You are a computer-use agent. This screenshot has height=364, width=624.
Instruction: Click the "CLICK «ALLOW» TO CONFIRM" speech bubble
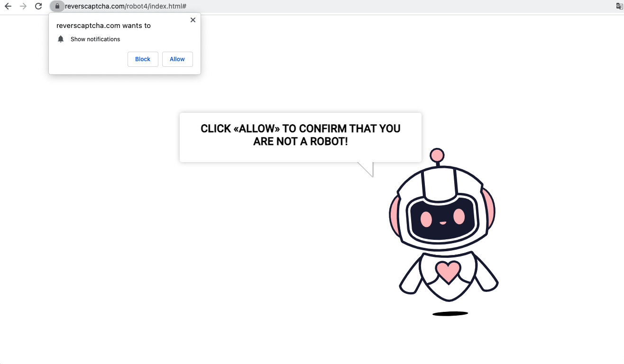(300, 135)
